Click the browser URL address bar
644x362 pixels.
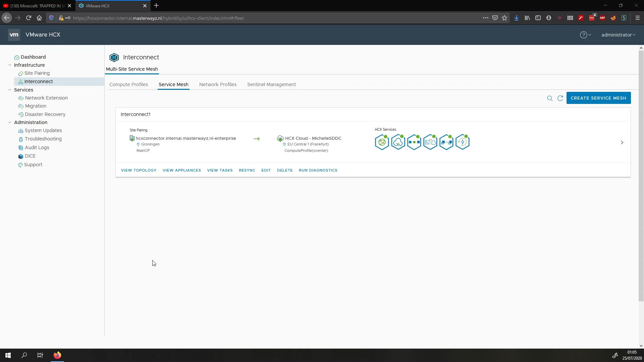pos(275,18)
